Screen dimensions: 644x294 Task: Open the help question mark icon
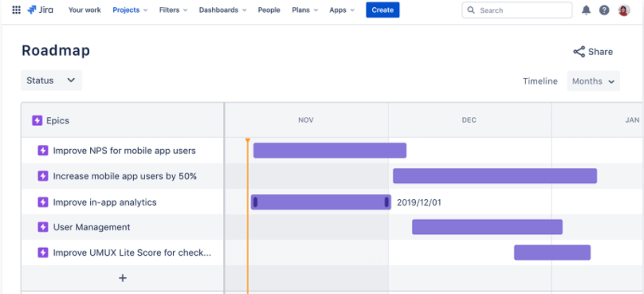click(604, 10)
